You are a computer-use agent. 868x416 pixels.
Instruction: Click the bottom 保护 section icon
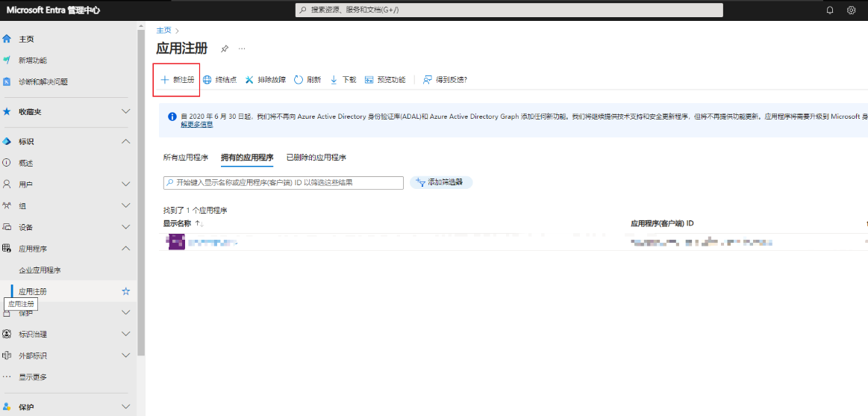click(7, 406)
